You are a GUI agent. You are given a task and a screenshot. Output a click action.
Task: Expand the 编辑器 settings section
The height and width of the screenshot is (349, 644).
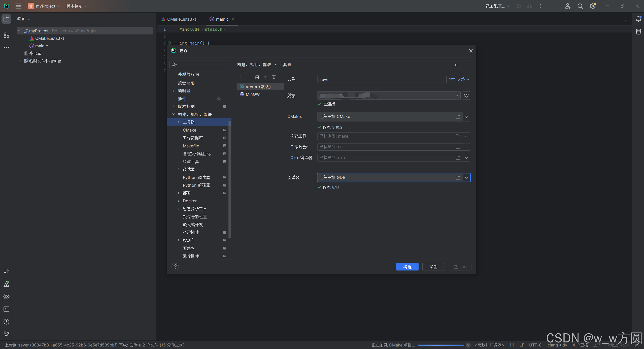click(173, 91)
